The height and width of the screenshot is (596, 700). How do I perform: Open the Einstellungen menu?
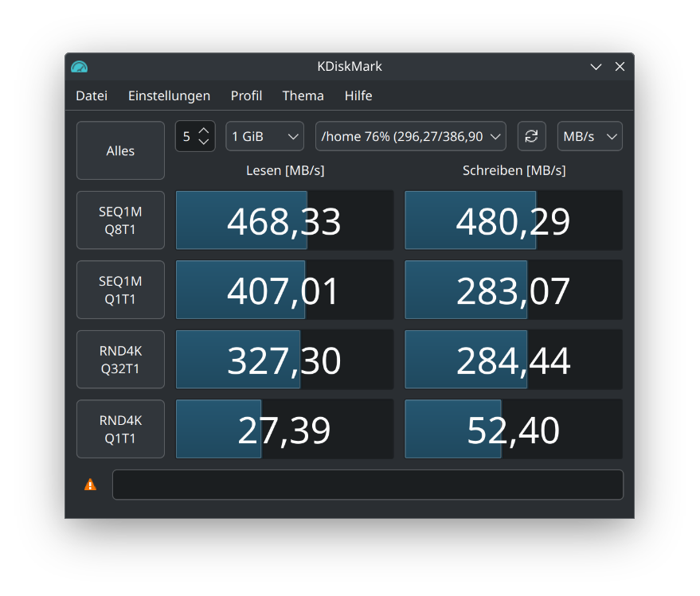click(169, 95)
